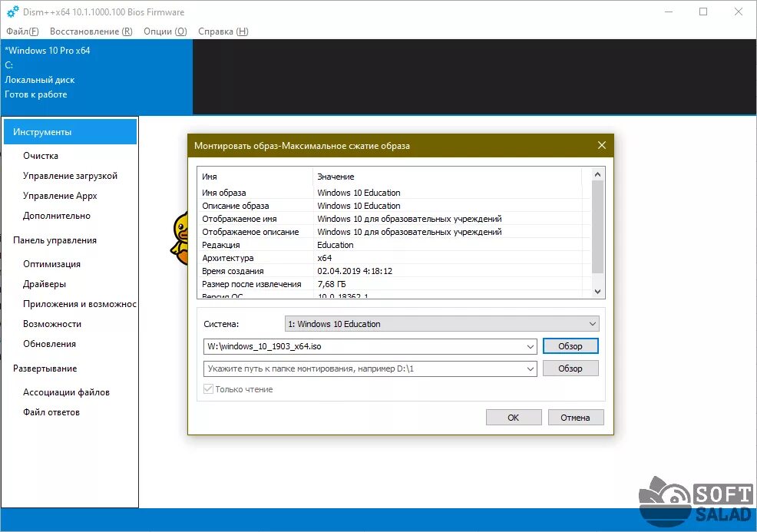Screen dimensions: 757x532
Task: Click the Dism++ gear icon in the title bar
Action: click(12, 12)
